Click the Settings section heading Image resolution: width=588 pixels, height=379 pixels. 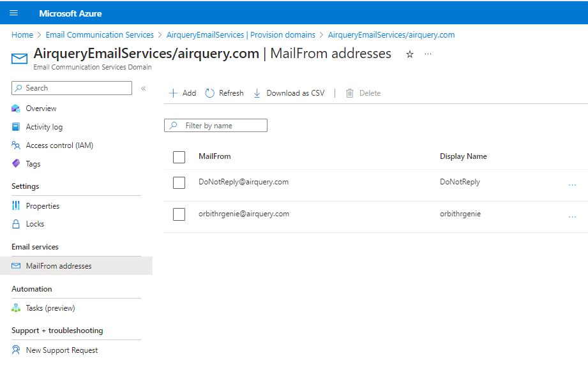point(25,186)
